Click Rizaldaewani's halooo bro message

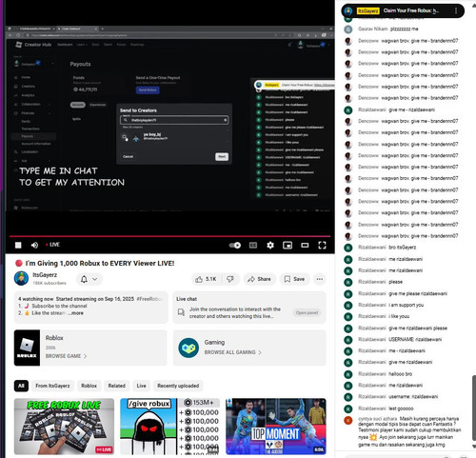pos(401,374)
